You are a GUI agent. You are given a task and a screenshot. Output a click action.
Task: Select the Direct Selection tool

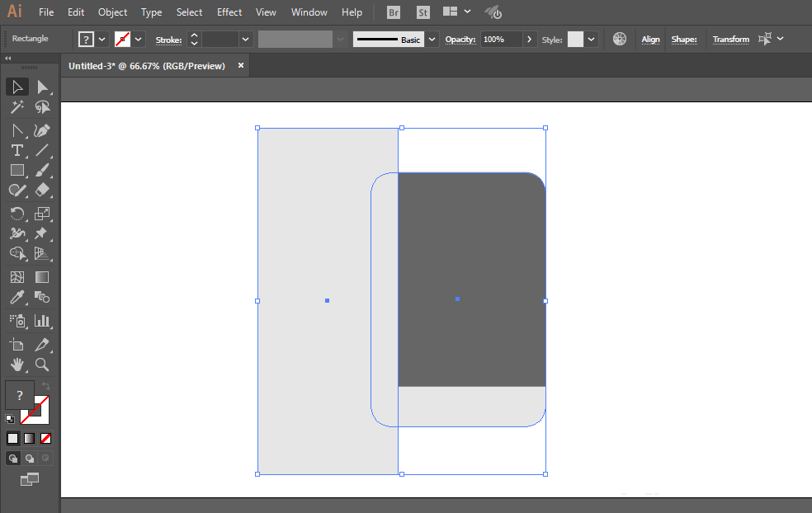(42, 87)
